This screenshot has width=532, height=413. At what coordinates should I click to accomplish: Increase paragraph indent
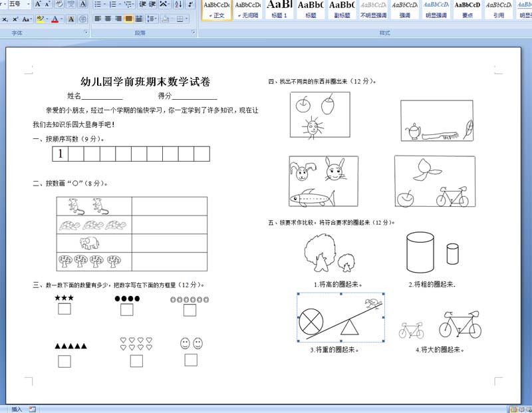153,5
